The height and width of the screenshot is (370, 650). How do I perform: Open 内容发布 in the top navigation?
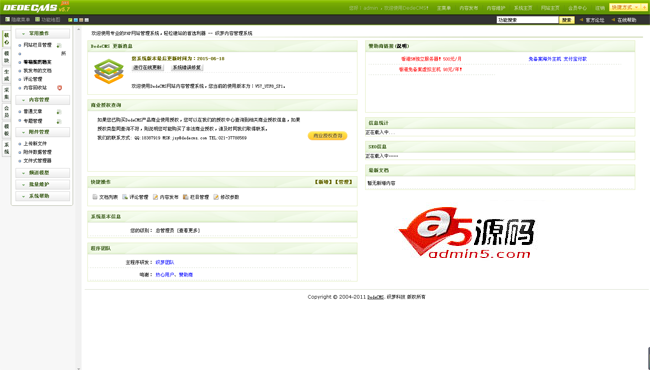point(468,8)
